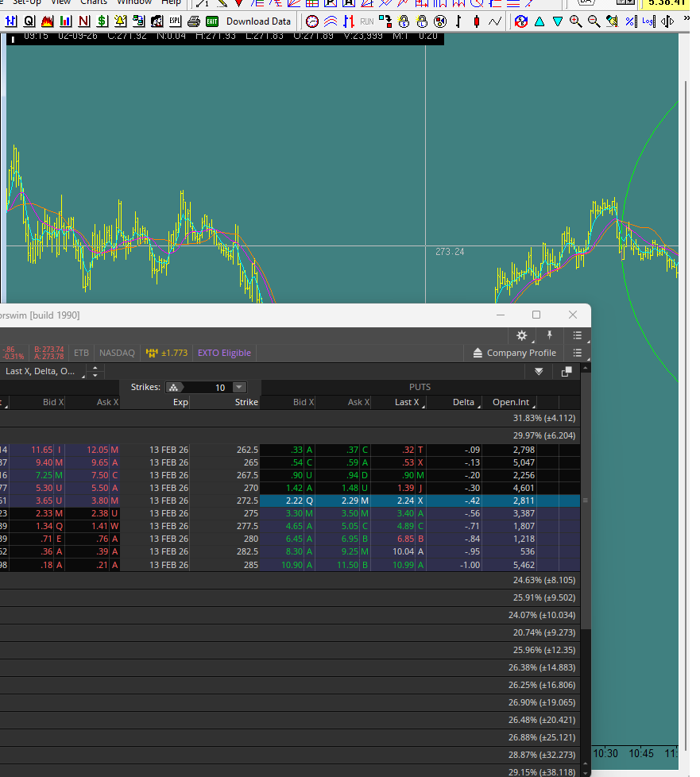Click the cyan up triangle icon
This screenshot has width=700, height=777.
pyautogui.click(x=540, y=21)
